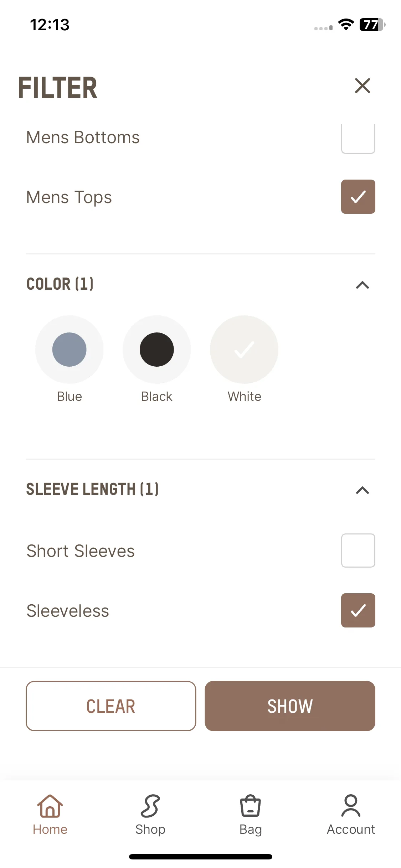Viewport: 401px width, 868px height.
Task: Tap the SHOW button
Action: 290,706
